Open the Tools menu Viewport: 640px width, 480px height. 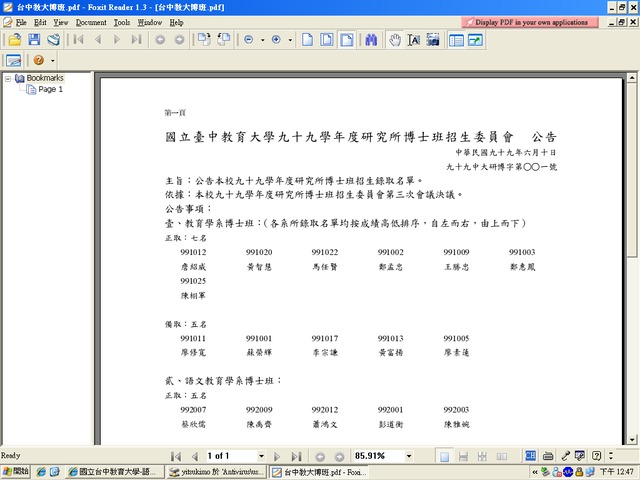122,21
